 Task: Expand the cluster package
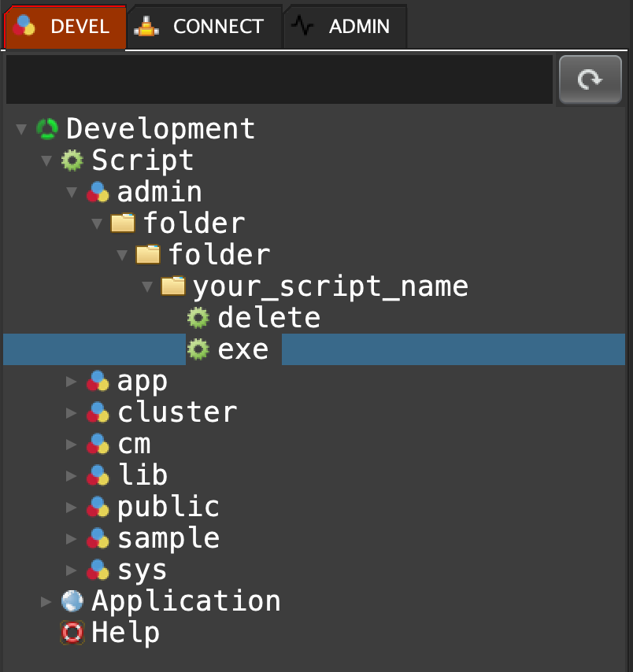click(x=72, y=413)
